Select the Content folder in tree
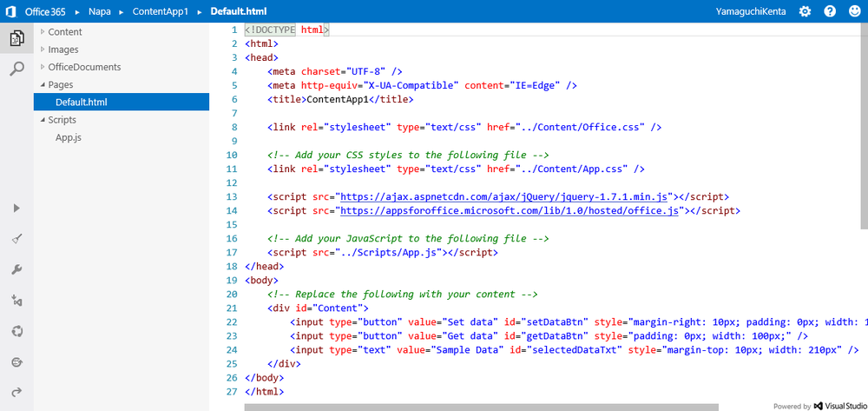 [x=65, y=31]
